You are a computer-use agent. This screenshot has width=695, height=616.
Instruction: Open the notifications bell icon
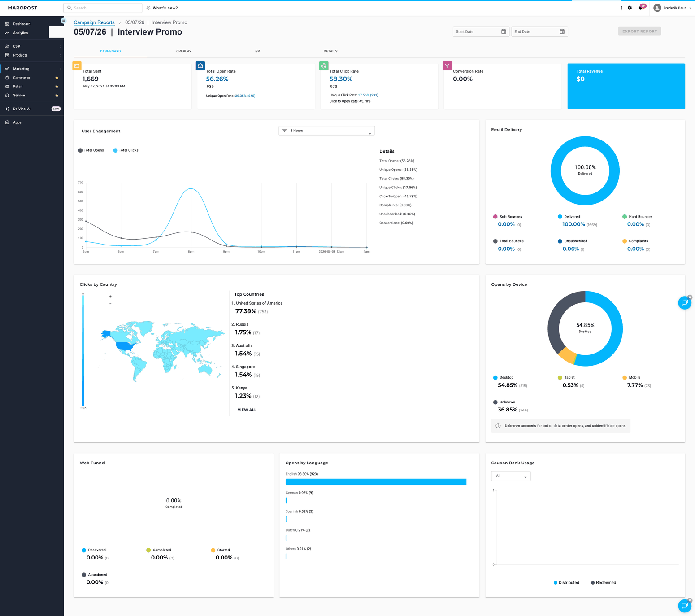(x=640, y=8)
